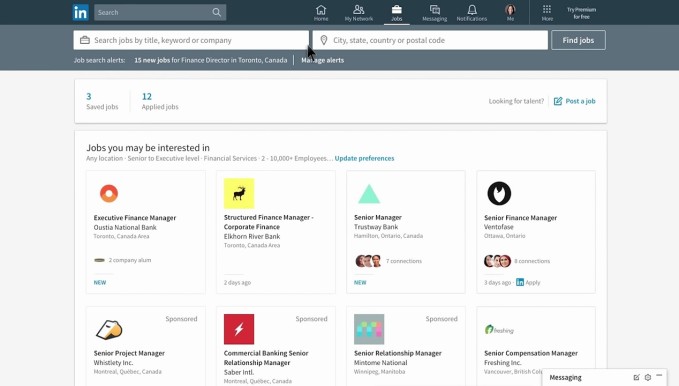679x386 pixels.
Task: Open the Executive Finance Manager job title
Action: [x=135, y=217]
